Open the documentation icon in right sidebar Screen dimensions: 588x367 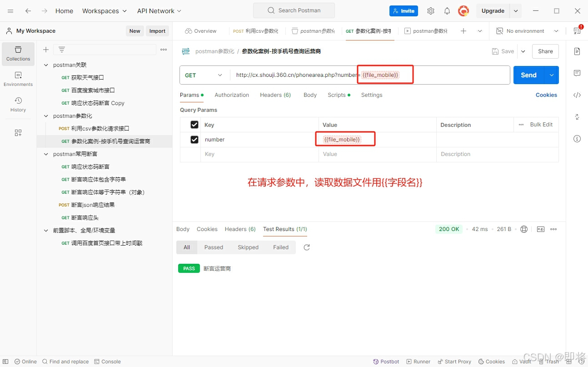pos(577,51)
